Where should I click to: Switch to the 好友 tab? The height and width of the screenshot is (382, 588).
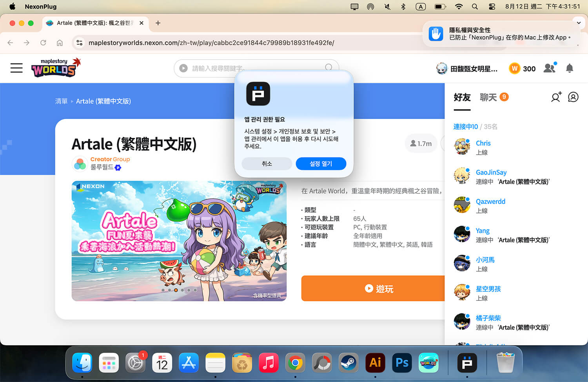[x=462, y=97]
